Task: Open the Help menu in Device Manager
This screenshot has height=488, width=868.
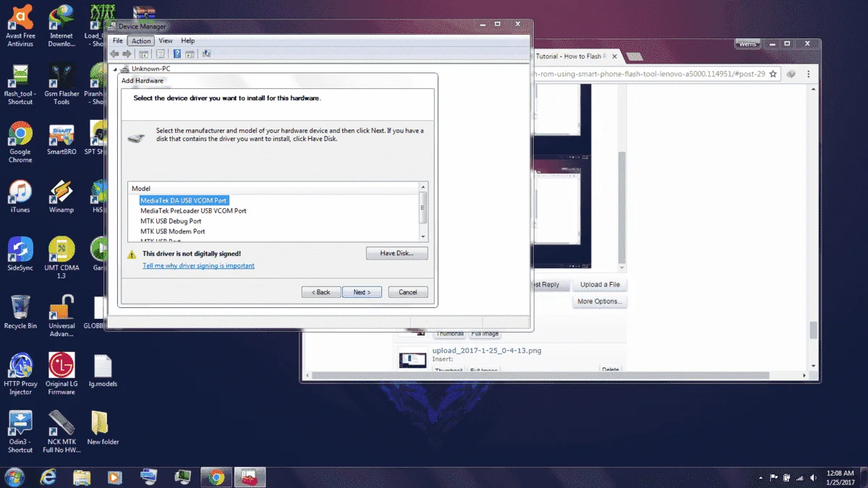Action: click(x=188, y=41)
